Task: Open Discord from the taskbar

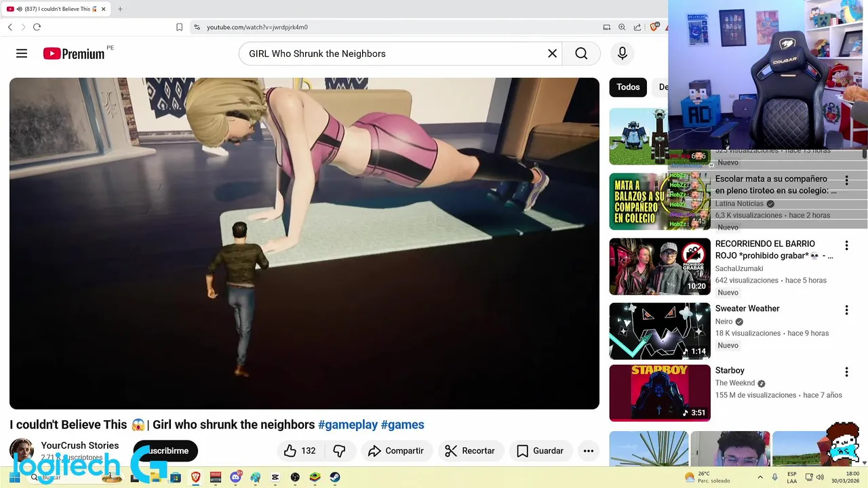Action: click(x=236, y=477)
